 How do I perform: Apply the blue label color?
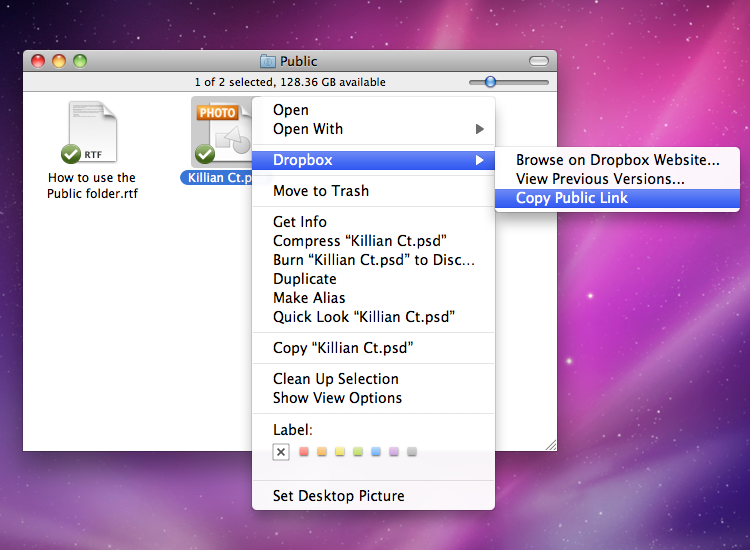(375, 452)
